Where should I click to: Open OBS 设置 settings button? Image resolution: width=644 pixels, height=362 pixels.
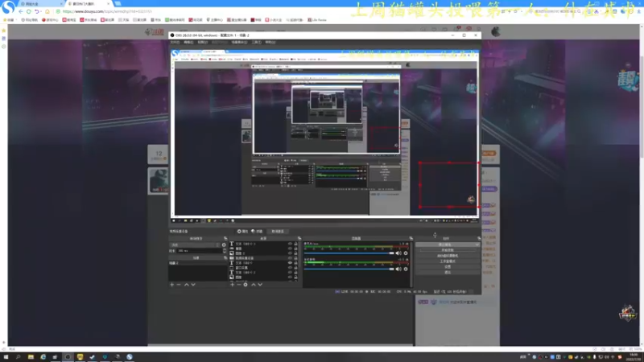pos(448,267)
